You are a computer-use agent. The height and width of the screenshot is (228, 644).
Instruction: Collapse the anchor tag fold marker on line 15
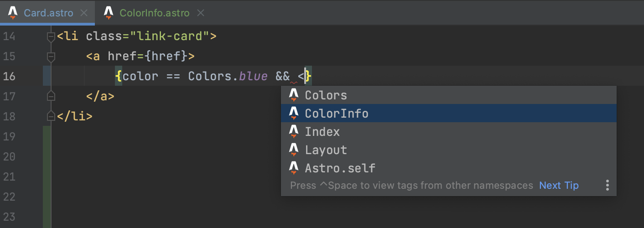pos(51,57)
